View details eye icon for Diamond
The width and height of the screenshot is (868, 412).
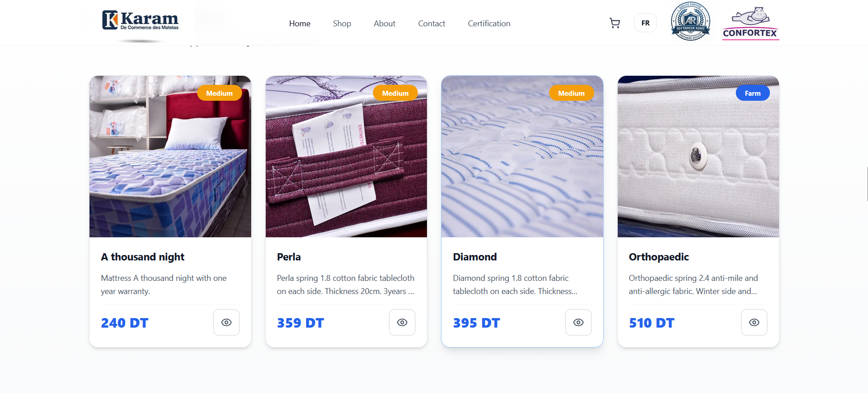[x=578, y=323]
